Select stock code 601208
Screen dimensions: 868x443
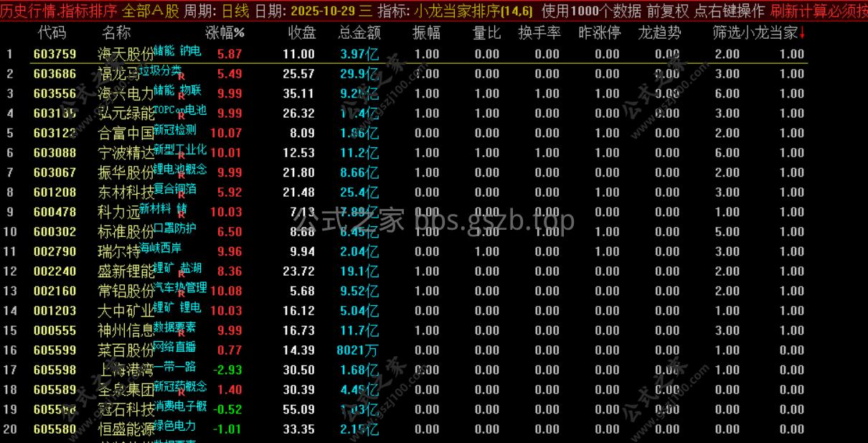(x=55, y=192)
